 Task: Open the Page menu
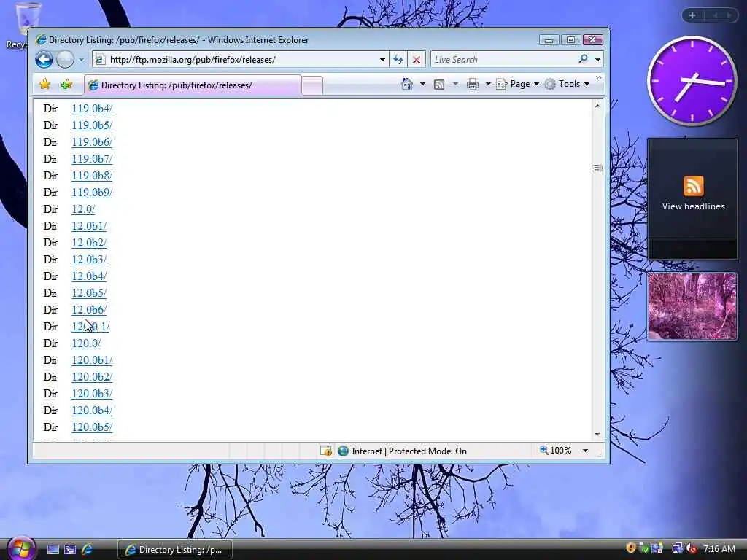517,84
